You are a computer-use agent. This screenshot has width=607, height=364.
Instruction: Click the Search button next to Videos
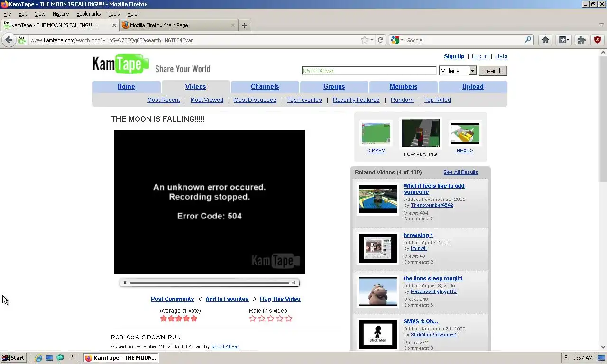click(493, 71)
